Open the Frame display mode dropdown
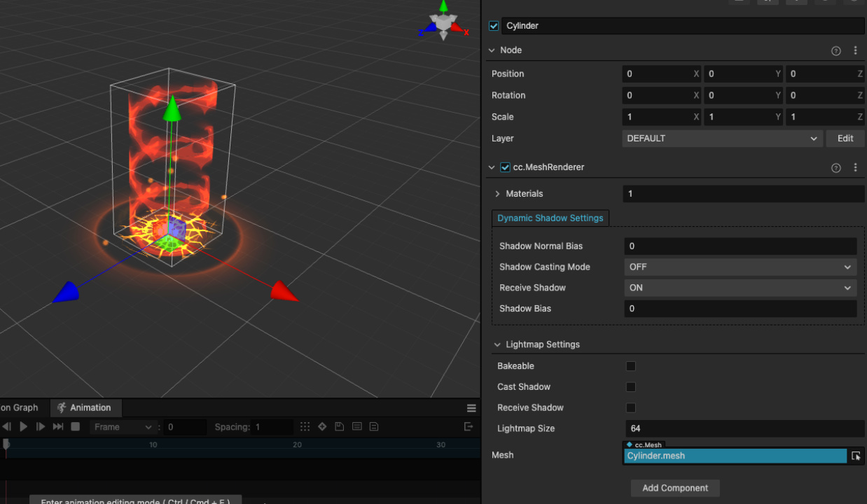The height and width of the screenshot is (504, 867). click(123, 427)
